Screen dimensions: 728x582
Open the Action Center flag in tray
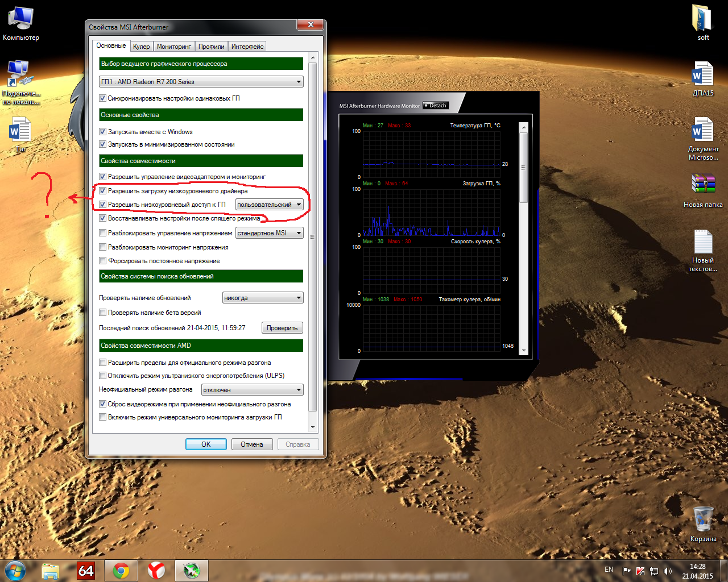pyautogui.click(x=626, y=571)
